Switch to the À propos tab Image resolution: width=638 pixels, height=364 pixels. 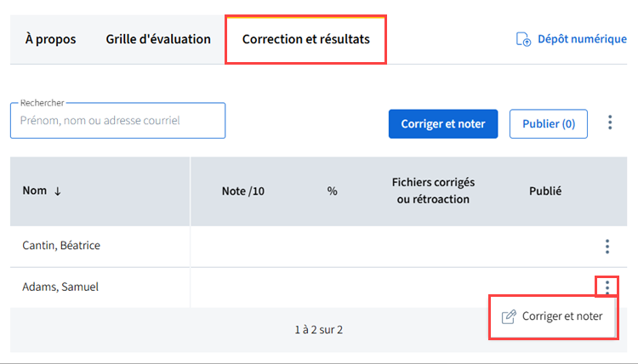coord(50,39)
